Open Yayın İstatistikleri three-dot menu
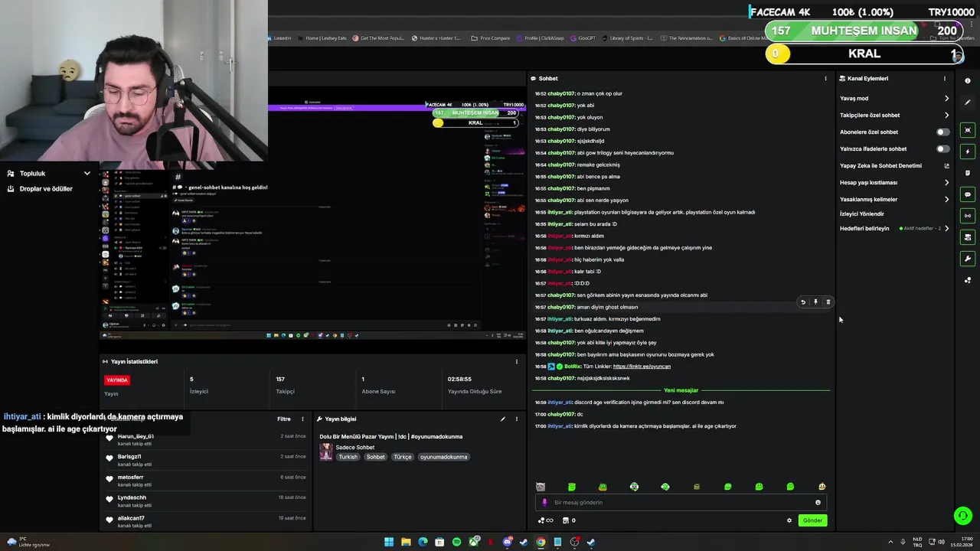 [516, 362]
